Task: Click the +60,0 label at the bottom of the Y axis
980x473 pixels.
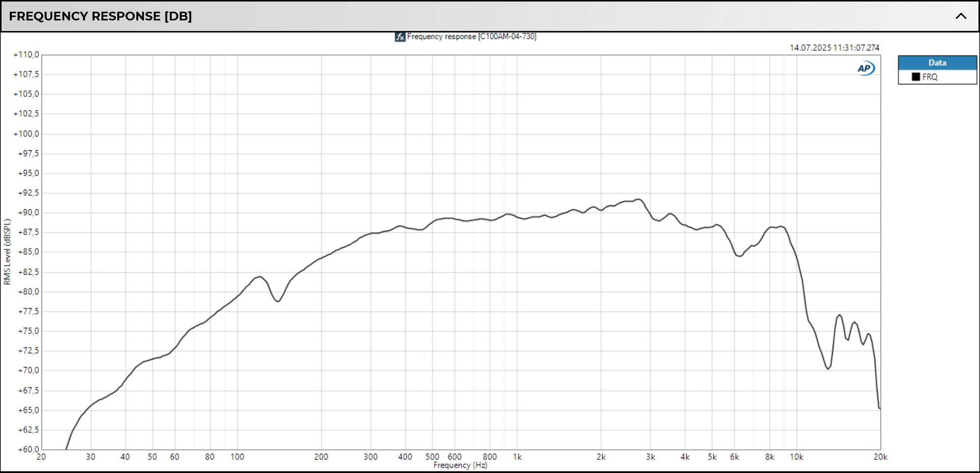Action: [x=28, y=449]
